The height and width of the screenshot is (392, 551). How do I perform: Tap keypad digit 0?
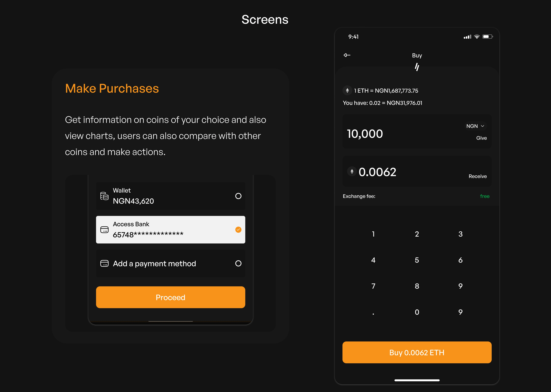[417, 312]
